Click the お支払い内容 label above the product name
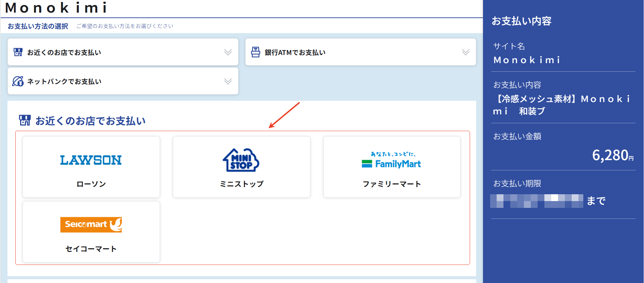644x283 pixels. click(x=517, y=85)
